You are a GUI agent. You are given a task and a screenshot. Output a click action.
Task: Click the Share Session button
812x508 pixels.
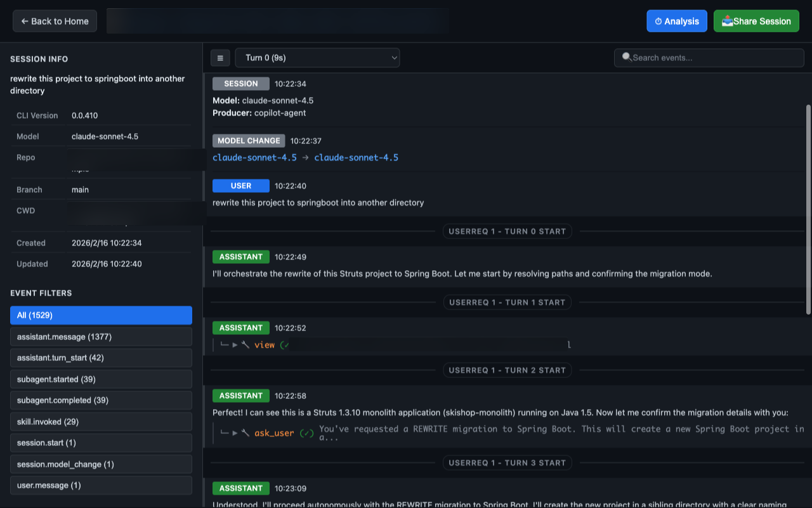coord(756,21)
